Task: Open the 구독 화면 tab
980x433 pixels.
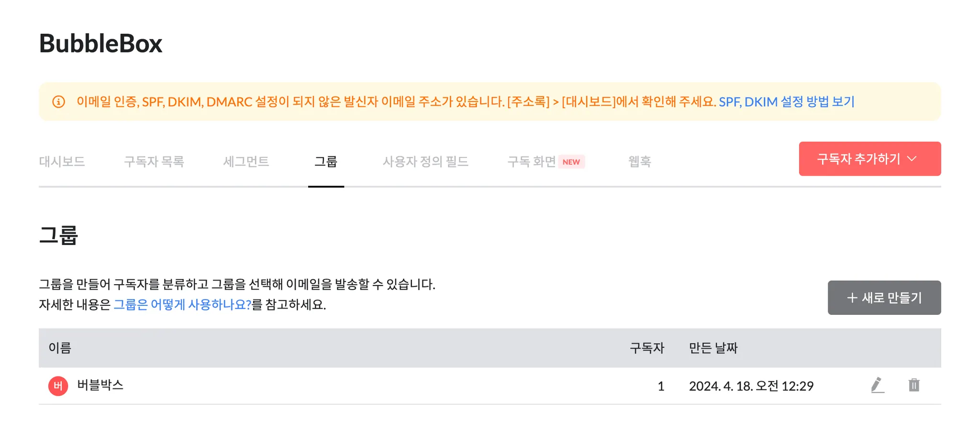Action: (x=531, y=162)
